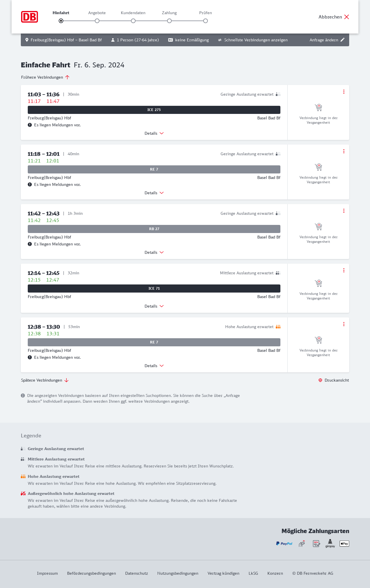The width and height of the screenshot is (370, 588).
Task: Click the printer icon for Druckansicht
Action: (320, 380)
